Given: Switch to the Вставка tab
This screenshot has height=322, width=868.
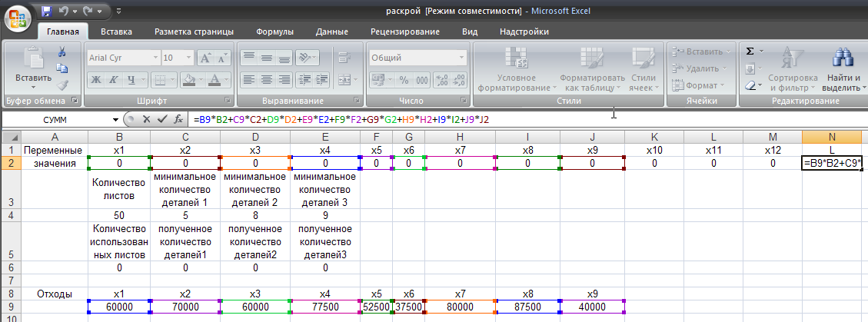Looking at the screenshot, I should pyautogui.click(x=116, y=32).
